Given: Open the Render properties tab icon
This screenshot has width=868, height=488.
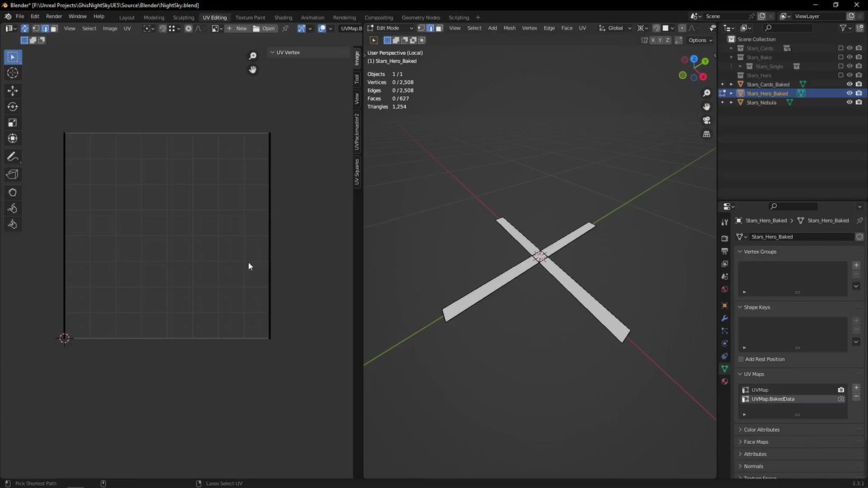Looking at the screenshot, I should click(725, 238).
